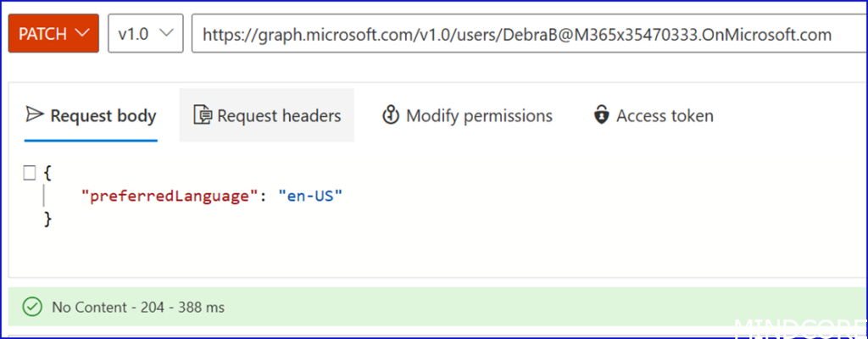Click the Access token padlock icon
Image resolution: width=868 pixels, height=339 pixels.
click(x=601, y=114)
